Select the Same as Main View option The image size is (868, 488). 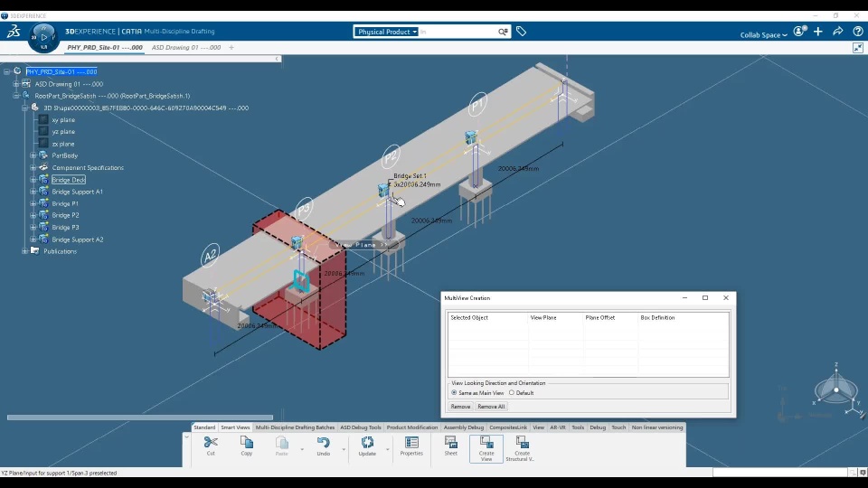(454, 393)
